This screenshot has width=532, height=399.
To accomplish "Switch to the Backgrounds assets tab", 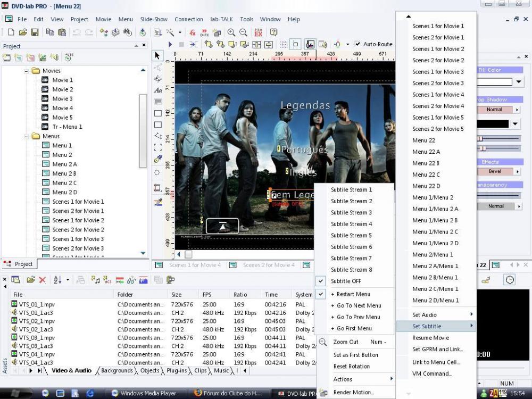I will [117, 371].
